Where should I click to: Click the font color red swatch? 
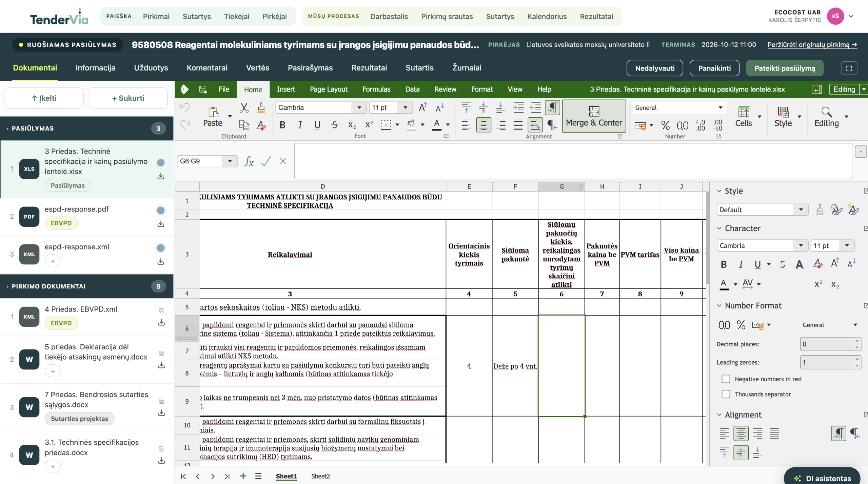(437, 125)
